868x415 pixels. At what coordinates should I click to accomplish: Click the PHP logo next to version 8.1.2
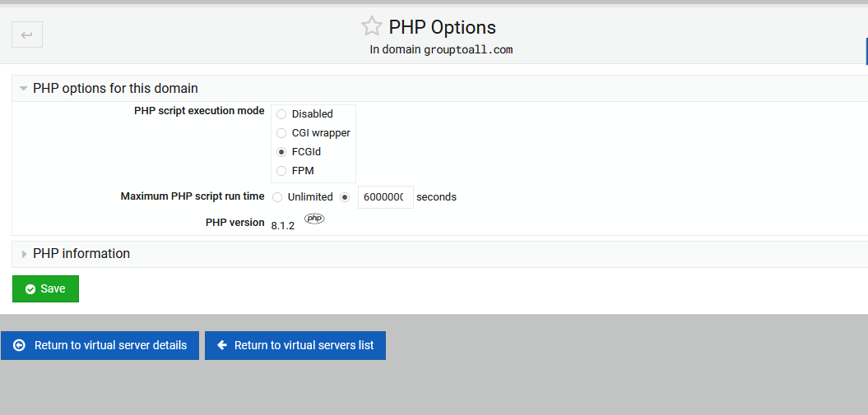pos(314,219)
